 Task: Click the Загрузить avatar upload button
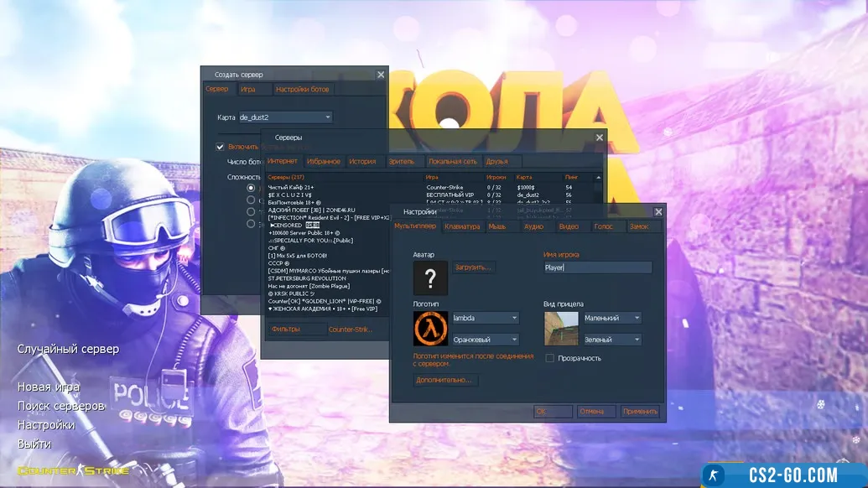(474, 267)
